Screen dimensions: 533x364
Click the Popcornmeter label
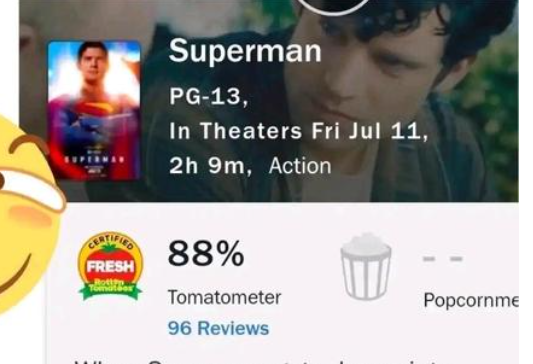point(471,300)
